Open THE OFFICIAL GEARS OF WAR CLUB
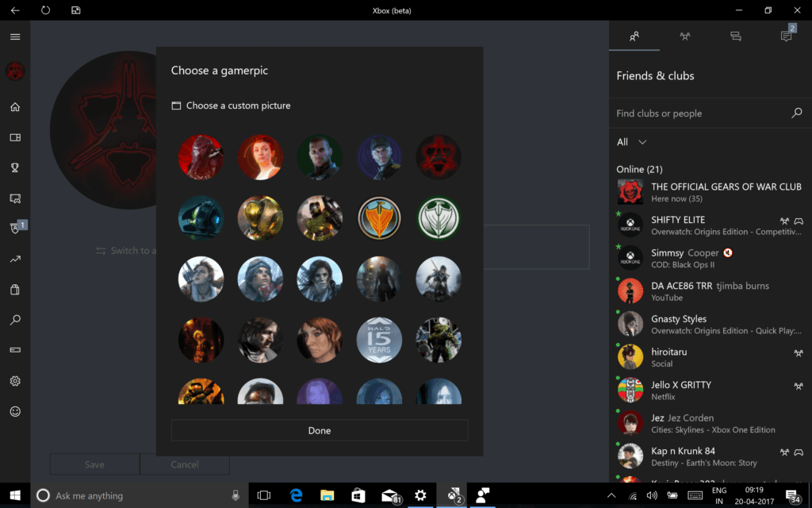 (710, 192)
